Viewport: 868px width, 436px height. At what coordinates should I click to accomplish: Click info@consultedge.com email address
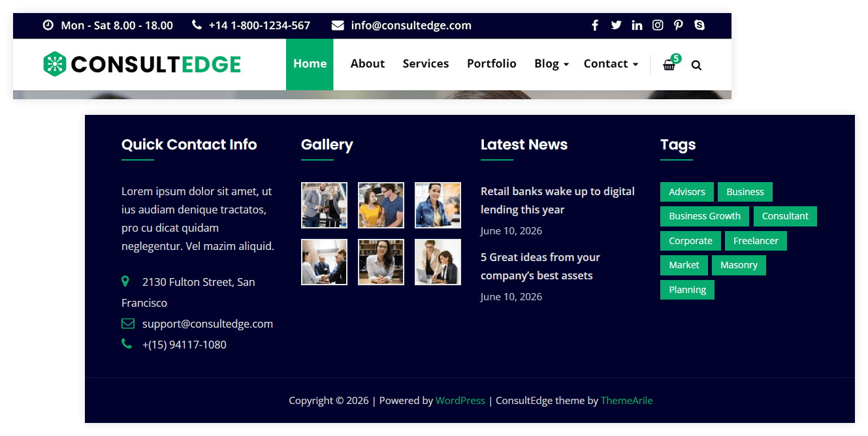[x=411, y=25]
